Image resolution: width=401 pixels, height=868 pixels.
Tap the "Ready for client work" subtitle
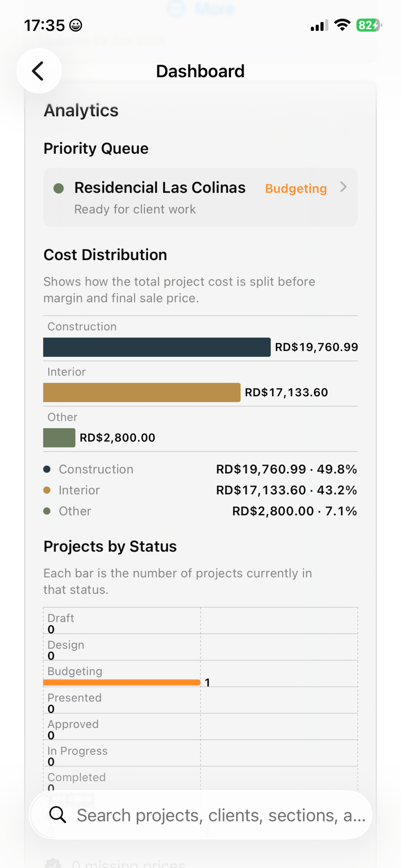pyautogui.click(x=135, y=209)
